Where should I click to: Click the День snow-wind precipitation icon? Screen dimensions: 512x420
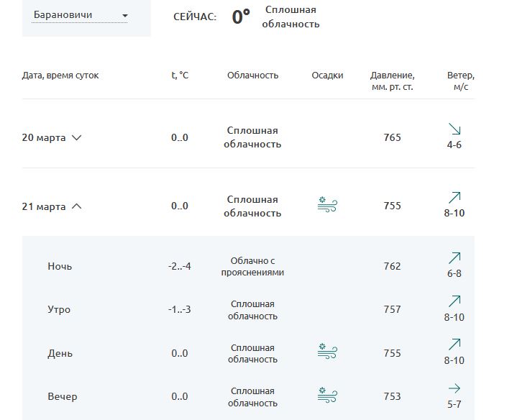tap(327, 352)
